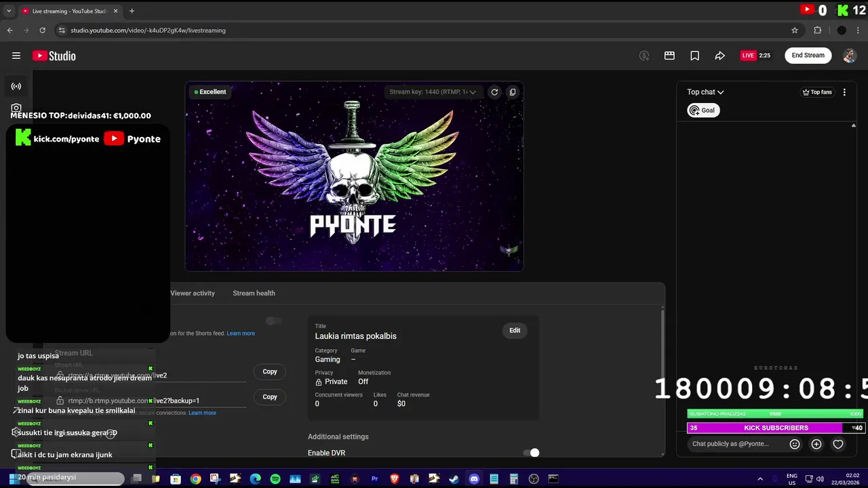Screen dimensions: 868x488
Task: Click the monetization dollar icon in the header
Action: pyautogui.click(x=644, y=56)
